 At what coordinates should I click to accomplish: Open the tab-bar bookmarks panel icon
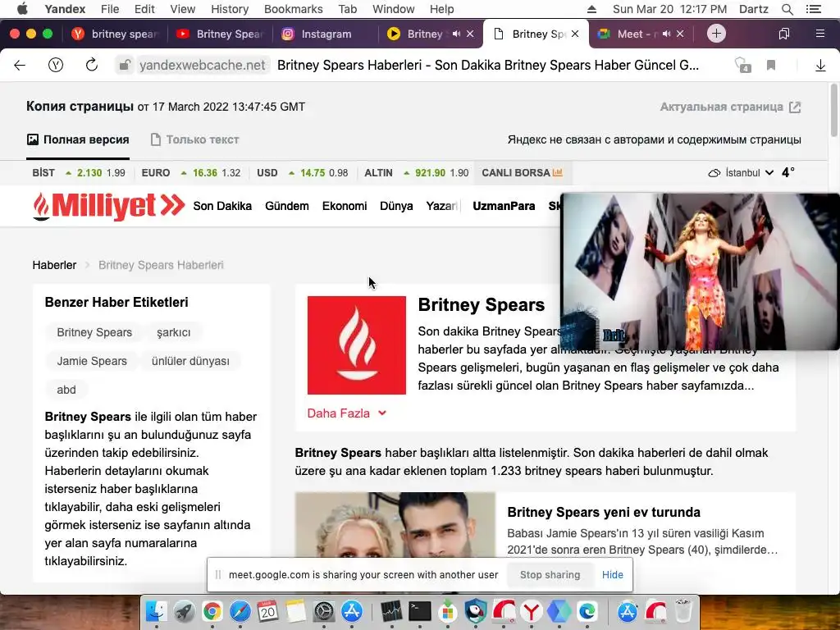(x=783, y=34)
